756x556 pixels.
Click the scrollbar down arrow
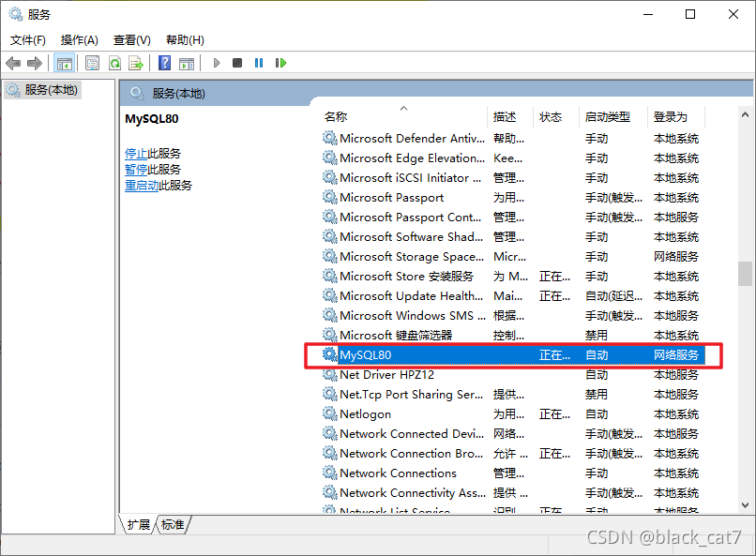pos(745,505)
